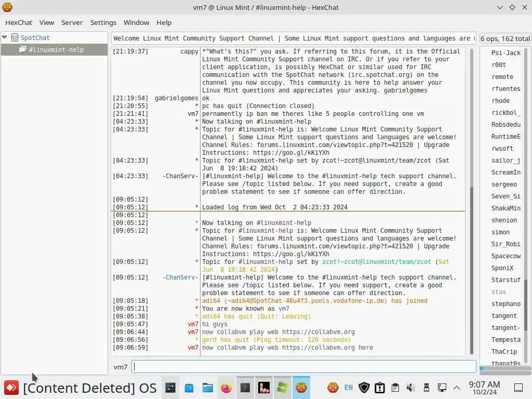This screenshot has width=532, height=399.
Task: Open the collabvm.org link at 09:06:44
Action: click(x=318, y=332)
